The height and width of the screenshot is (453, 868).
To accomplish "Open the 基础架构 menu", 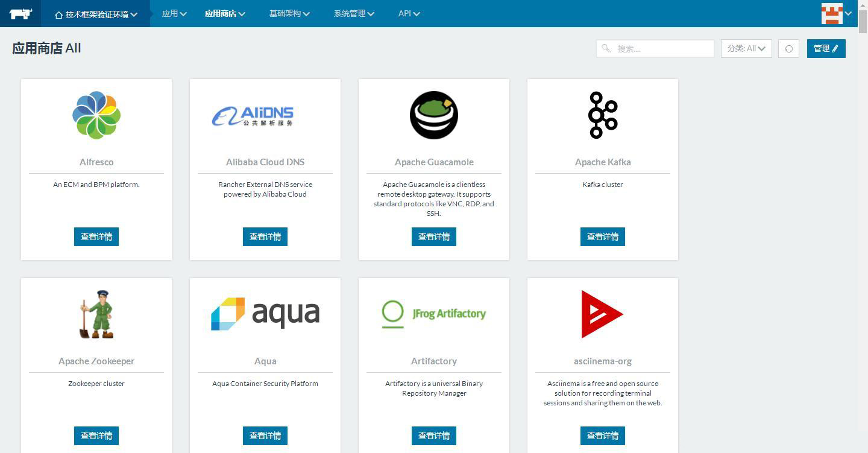I will tap(289, 13).
